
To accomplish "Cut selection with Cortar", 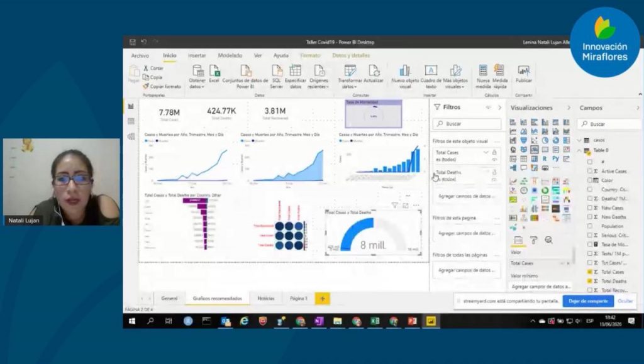I will (x=153, y=68).
